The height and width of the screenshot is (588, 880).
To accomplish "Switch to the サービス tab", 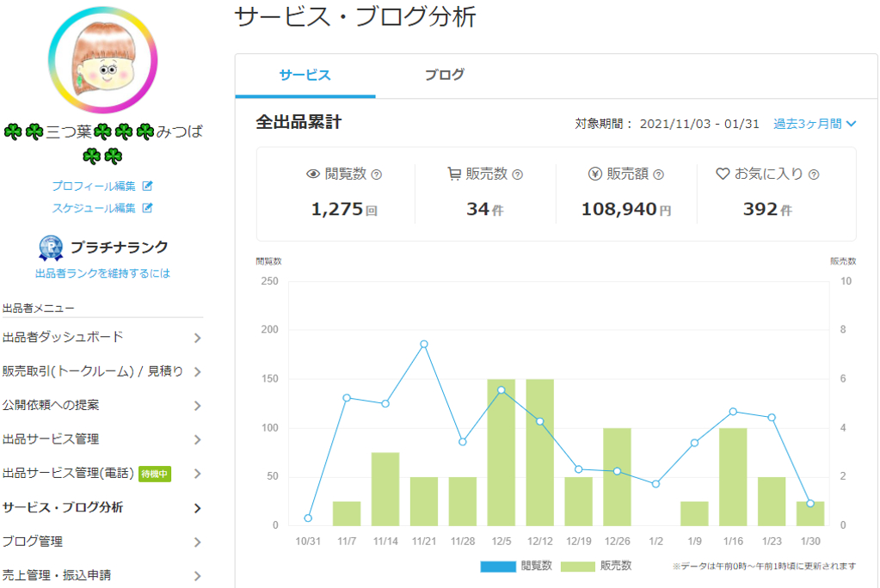I will click(304, 76).
